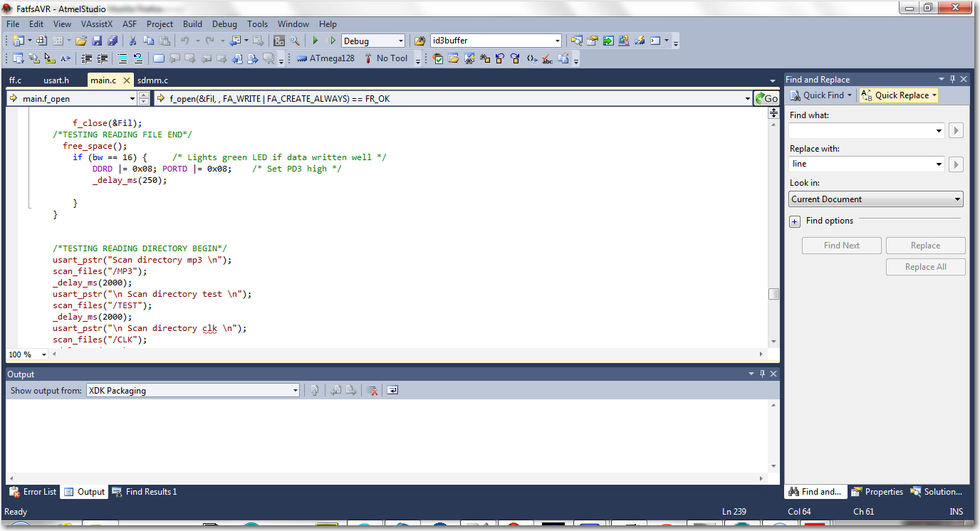Screen dimensions: 980x531
Task: Open the Debug menu in menu bar
Action: tap(224, 23)
